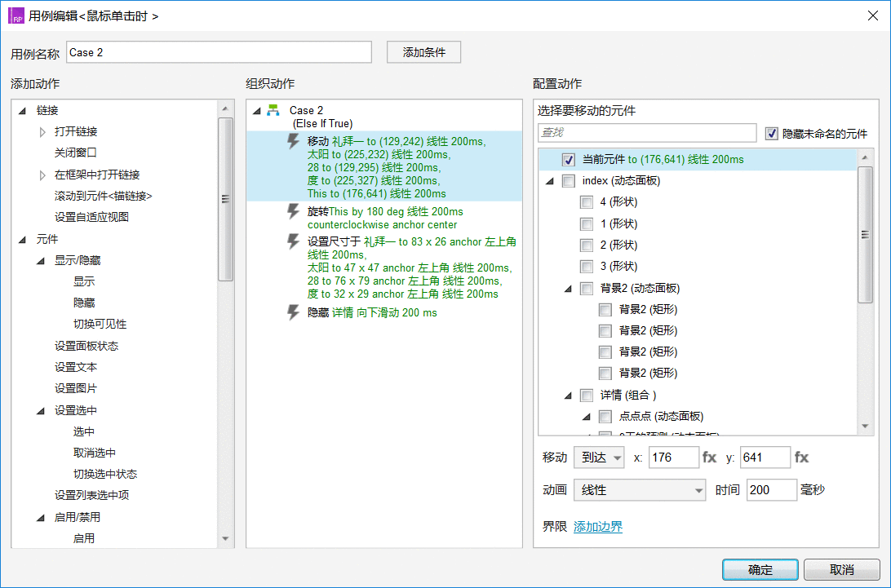Confirm with the 确定 button
The image size is (891, 588).
pyautogui.click(x=760, y=570)
